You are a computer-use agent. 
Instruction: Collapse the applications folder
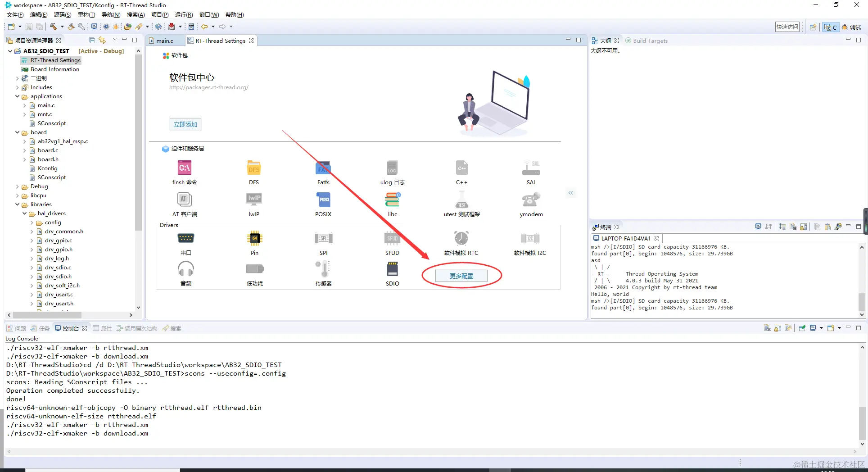pyautogui.click(x=18, y=96)
